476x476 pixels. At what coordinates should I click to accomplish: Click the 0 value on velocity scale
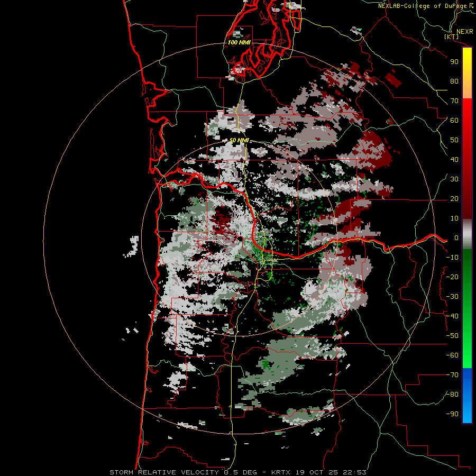pyautogui.click(x=456, y=238)
